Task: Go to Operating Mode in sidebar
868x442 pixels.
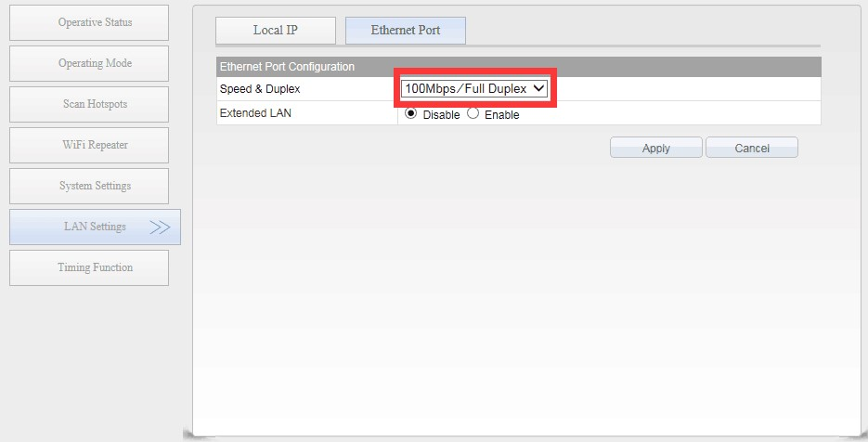Action: pyautogui.click(x=89, y=63)
